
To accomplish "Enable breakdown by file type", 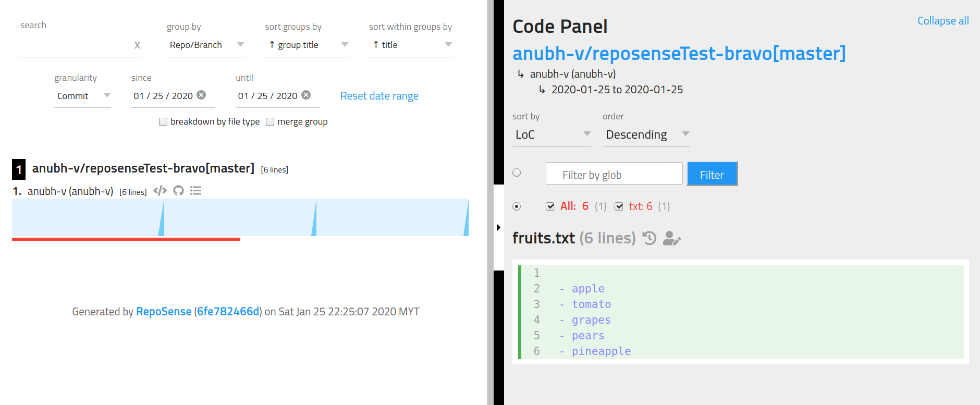I will 163,121.
